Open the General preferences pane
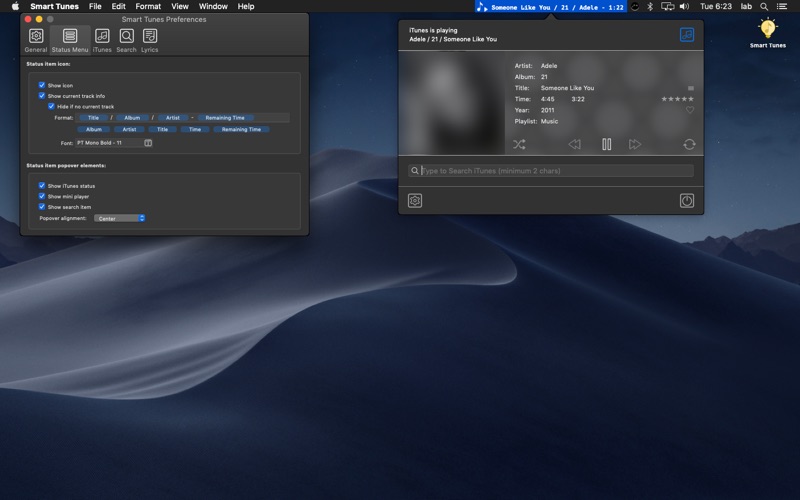Screen dimensions: 800x500 coord(36,40)
